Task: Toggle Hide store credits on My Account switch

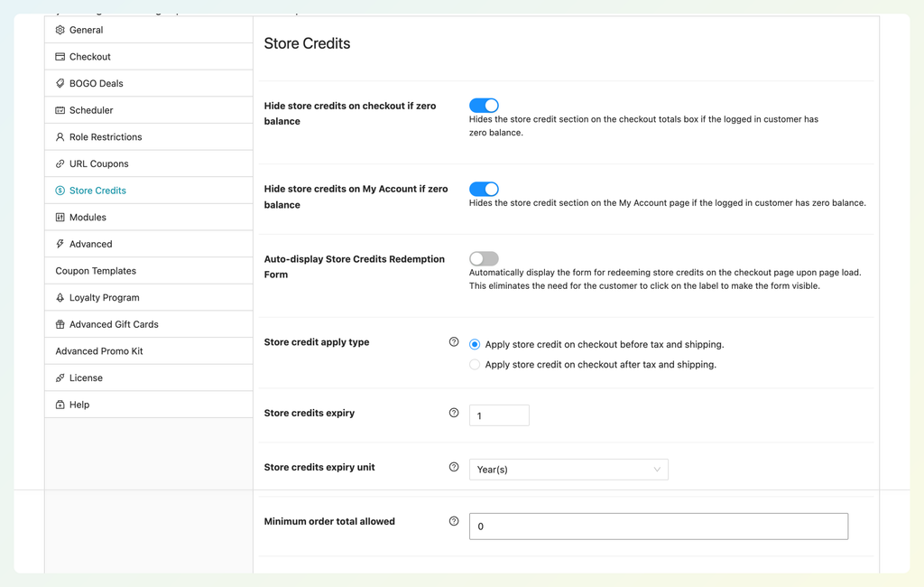Action: click(484, 189)
